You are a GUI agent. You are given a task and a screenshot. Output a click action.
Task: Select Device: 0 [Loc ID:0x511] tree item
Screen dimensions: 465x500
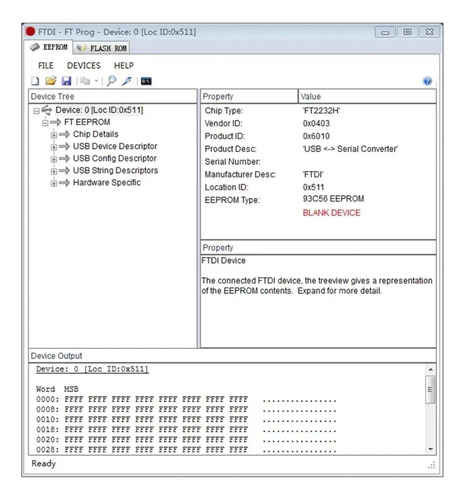99,110
